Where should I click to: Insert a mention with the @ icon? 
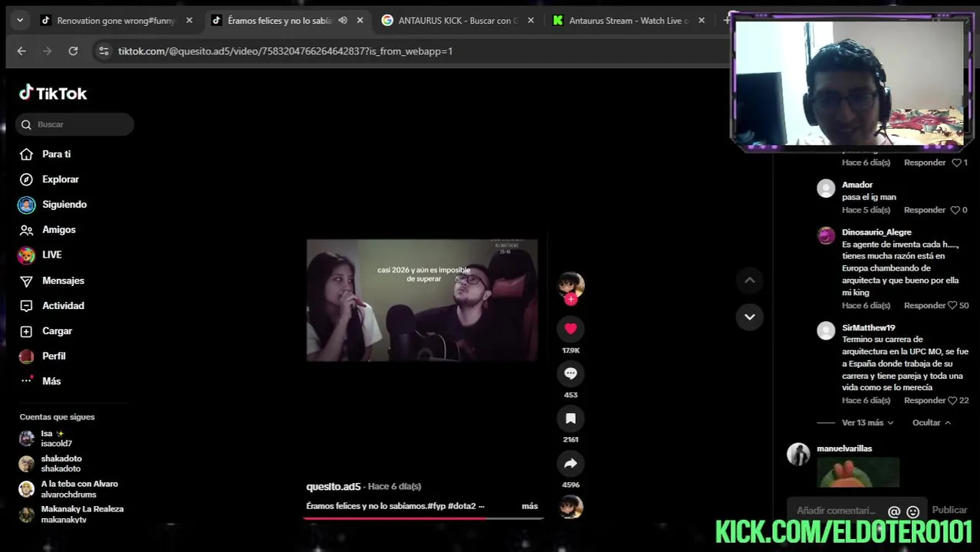coord(894,511)
